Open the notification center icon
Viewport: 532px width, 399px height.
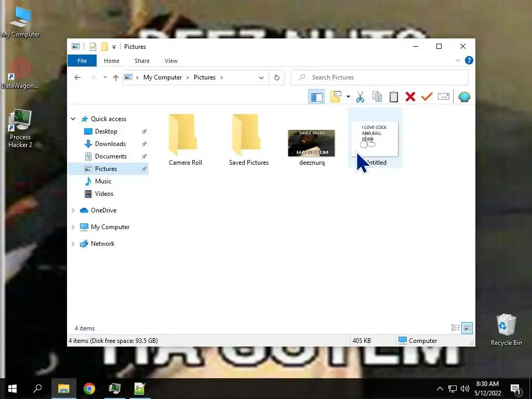point(515,389)
